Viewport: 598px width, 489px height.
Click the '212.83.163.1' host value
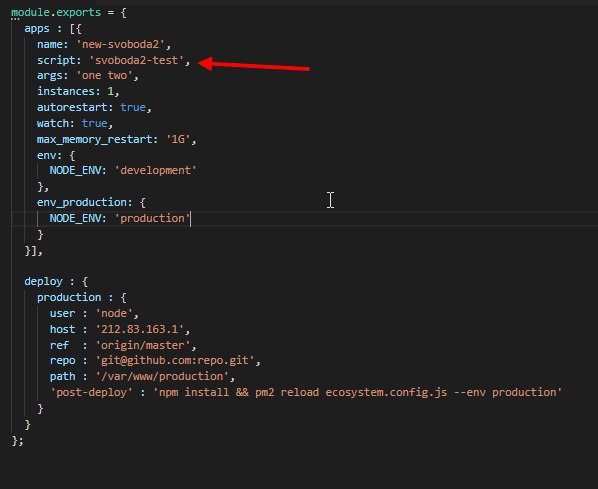(x=140, y=330)
